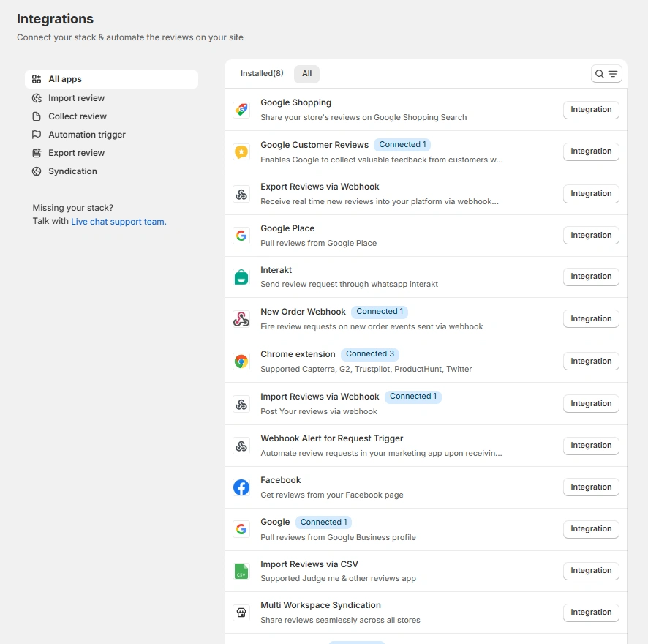Open the search magnifier in the apps panel

pyautogui.click(x=600, y=74)
